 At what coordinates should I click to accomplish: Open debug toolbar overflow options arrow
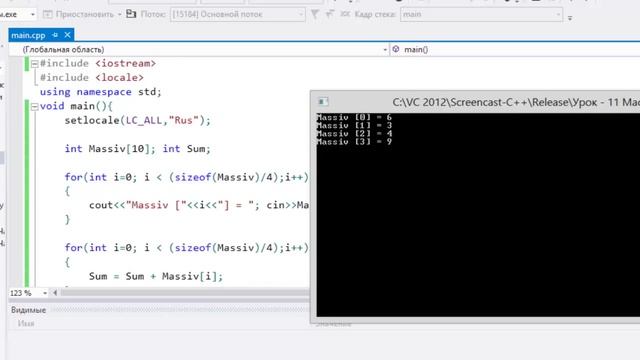click(x=570, y=18)
